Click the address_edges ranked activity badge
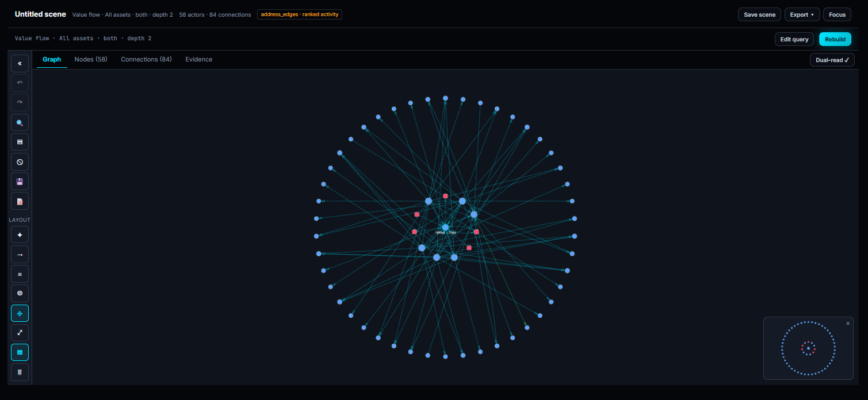 (300, 14)
